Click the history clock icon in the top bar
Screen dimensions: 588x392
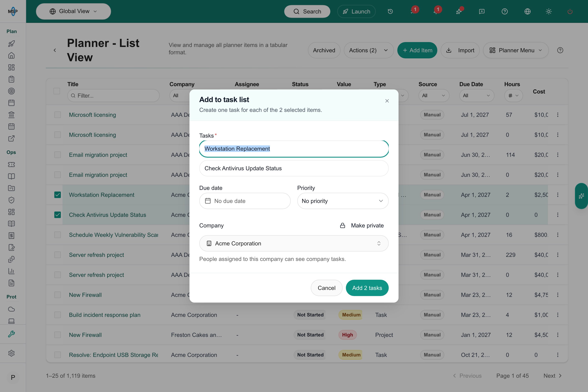pos(390,11)
